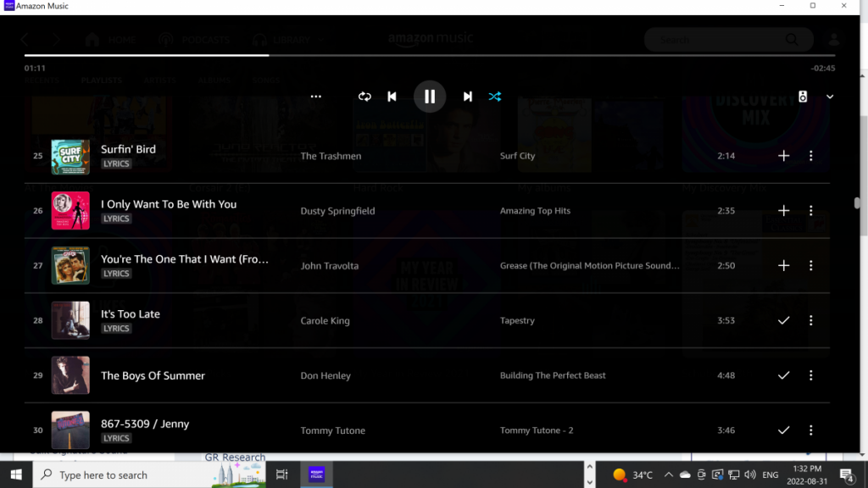Open the Surf City album link
868x488 pixels.
[x=518, y=156]
